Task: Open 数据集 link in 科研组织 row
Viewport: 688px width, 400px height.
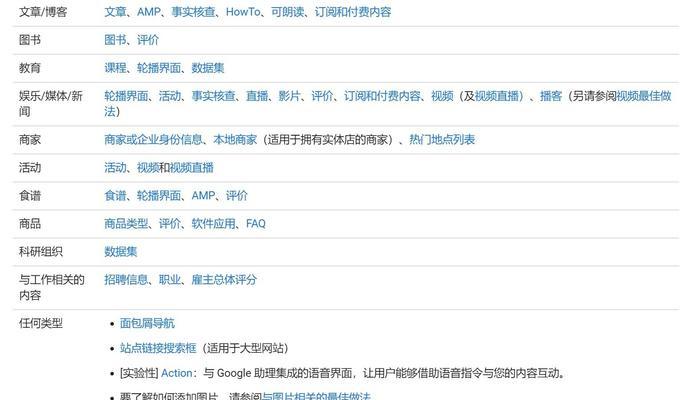Action: tap(121, 252)
